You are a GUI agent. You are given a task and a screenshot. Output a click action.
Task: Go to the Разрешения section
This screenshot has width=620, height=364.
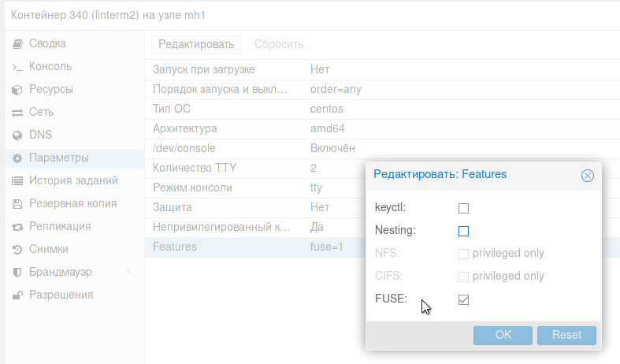[61, 295]
